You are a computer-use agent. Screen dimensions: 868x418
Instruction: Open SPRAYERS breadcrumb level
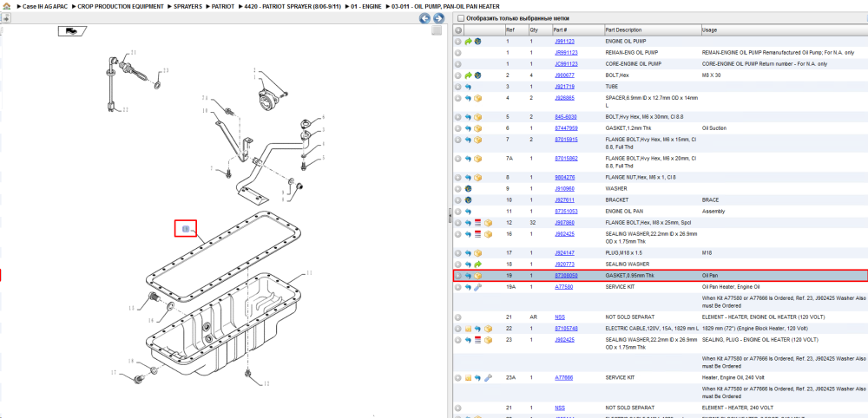(x=188, y=6)
